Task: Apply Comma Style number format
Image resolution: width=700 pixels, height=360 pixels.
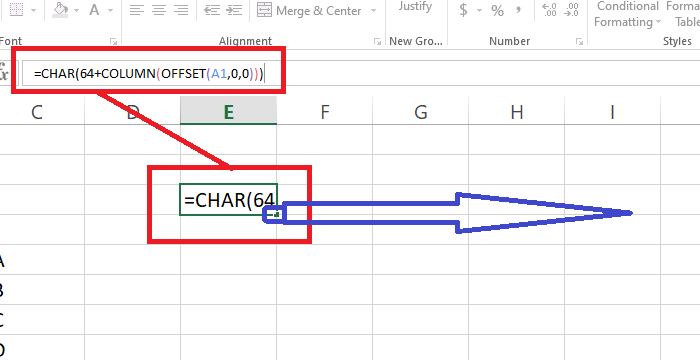Action: click(x=519, y=10)
